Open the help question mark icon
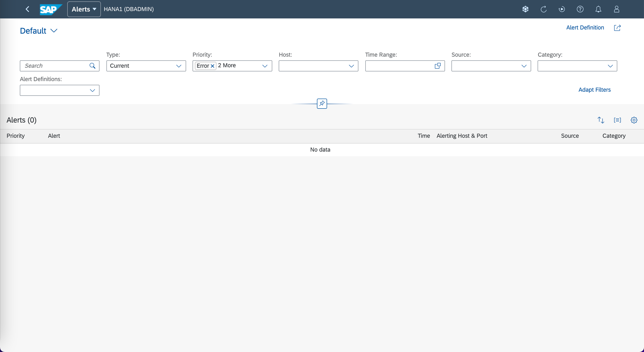 point(580,9)
